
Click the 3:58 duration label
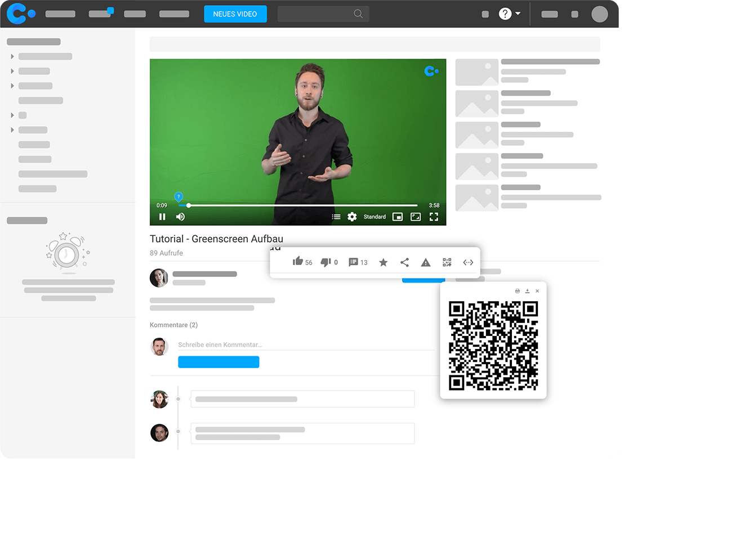click(434, 205)
